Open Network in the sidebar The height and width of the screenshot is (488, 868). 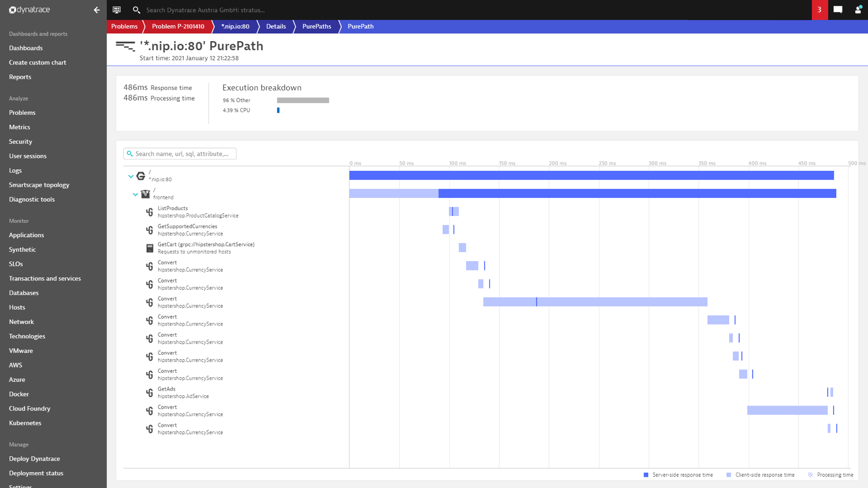pyautogui.click(x=21, y=322)
